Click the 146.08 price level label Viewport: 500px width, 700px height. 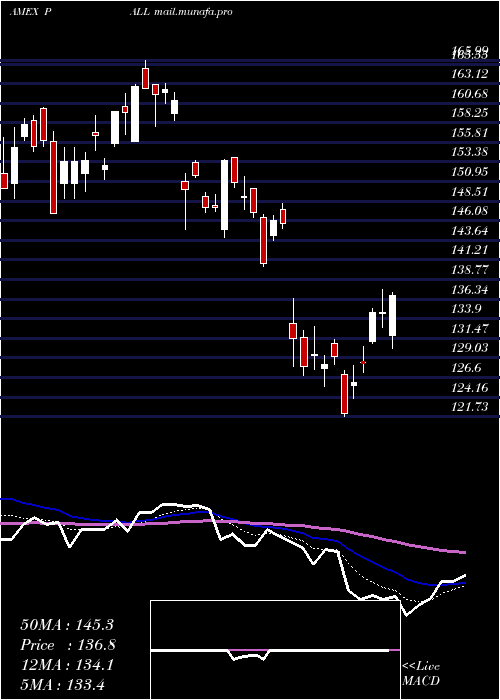[x=470, y=211]
